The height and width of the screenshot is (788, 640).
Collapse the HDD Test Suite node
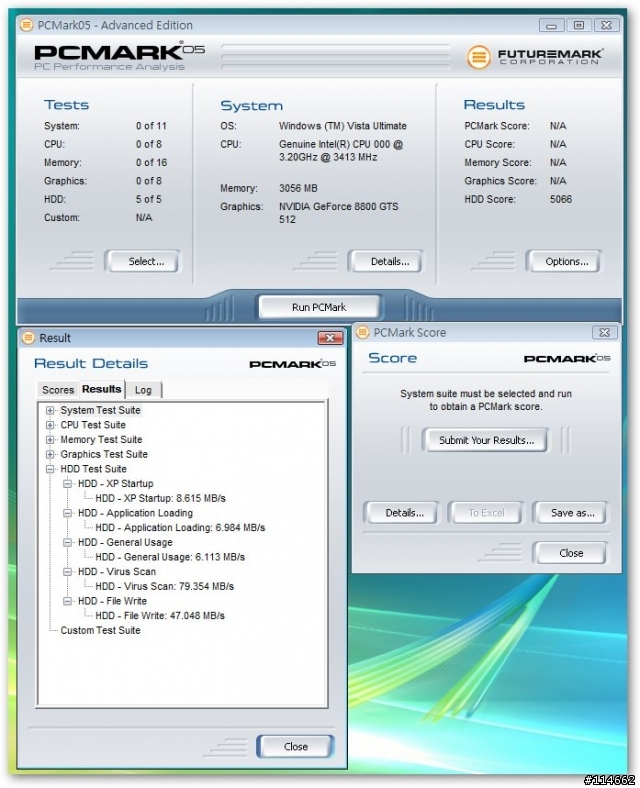coord(50,469)
